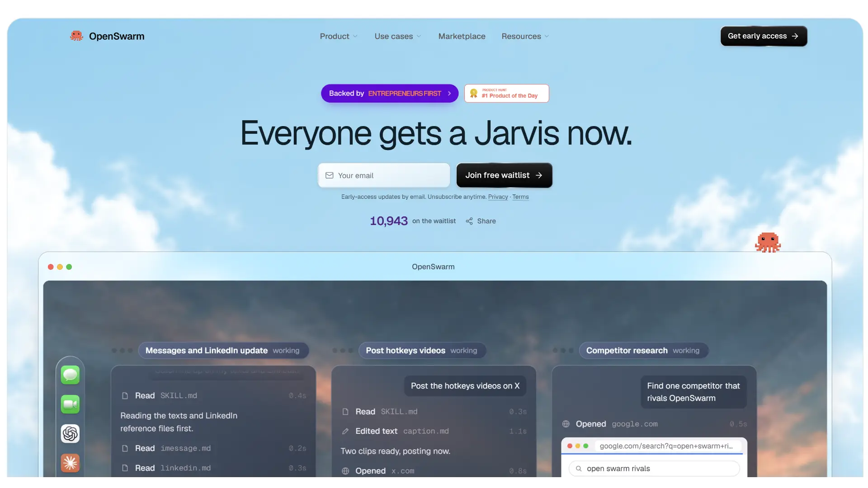Click globe icon beside Opened x.com

coord(345,471)
